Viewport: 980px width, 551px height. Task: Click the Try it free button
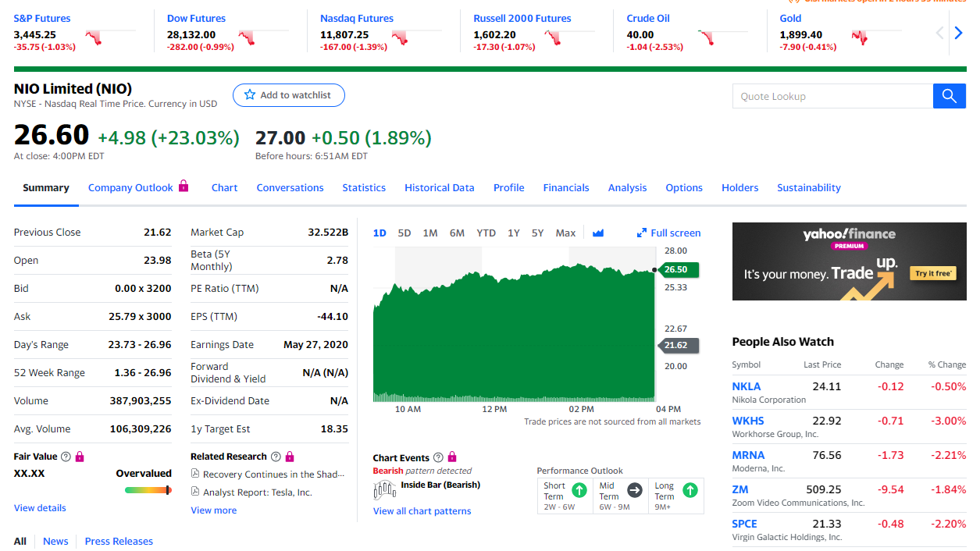coord(933,273)
